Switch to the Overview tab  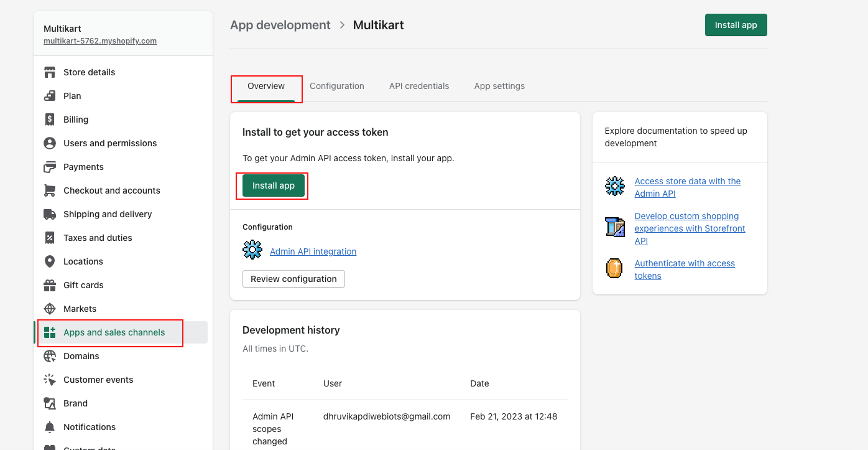266,86
